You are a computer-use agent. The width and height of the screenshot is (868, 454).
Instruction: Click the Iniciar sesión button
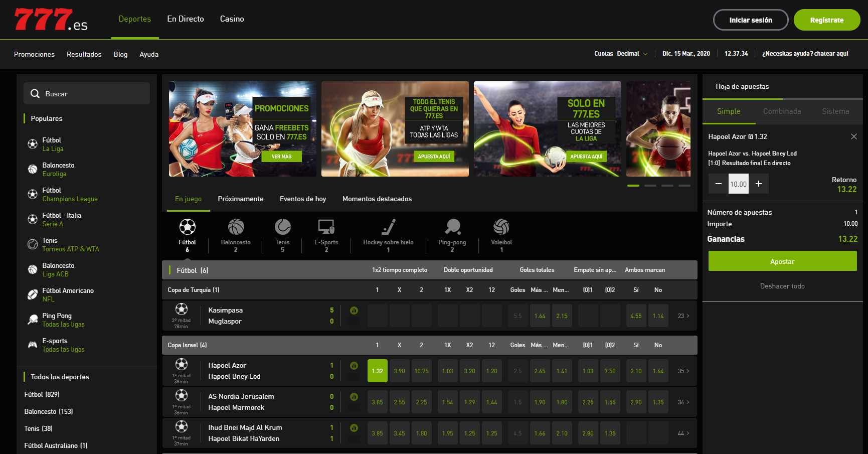[x=751, y=20]
